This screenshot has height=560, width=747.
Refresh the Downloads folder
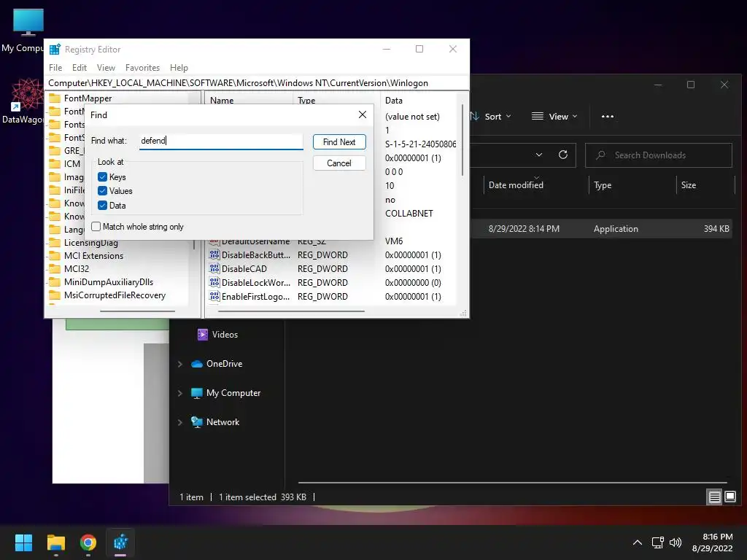(x=563, y=155)
